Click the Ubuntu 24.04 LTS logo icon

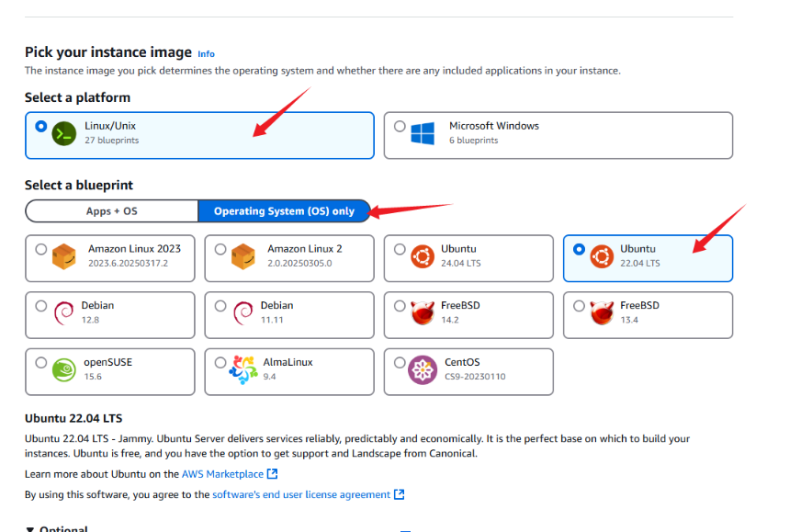click(423, 256)
